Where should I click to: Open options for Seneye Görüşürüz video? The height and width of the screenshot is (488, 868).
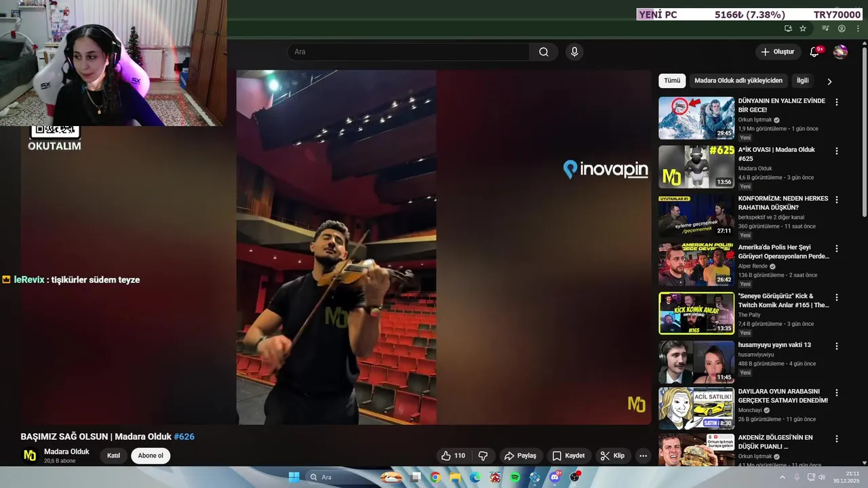[x=836, y=297]
